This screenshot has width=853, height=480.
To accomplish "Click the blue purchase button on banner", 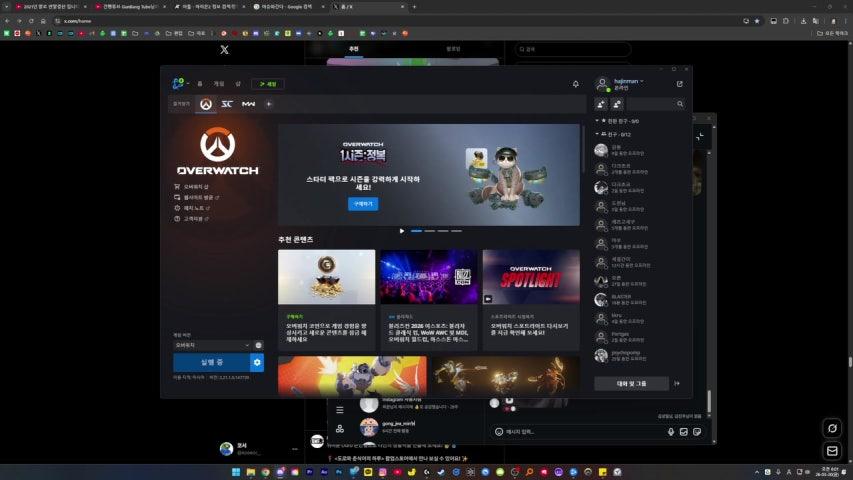I will click(363, 204).
